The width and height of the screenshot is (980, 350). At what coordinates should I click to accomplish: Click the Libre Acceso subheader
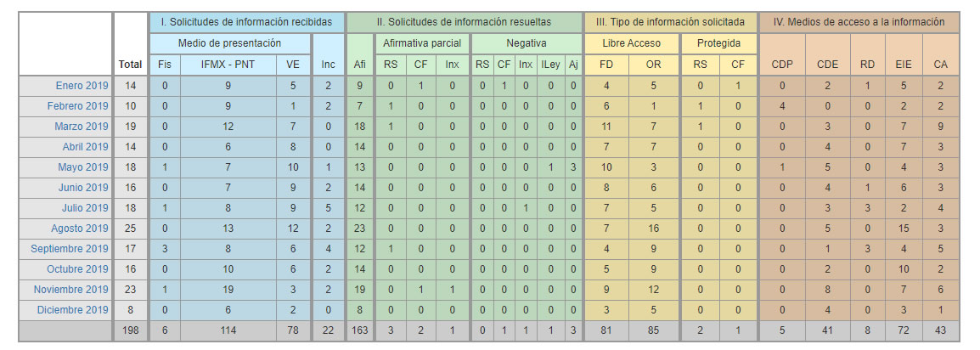tap(631, 43)
